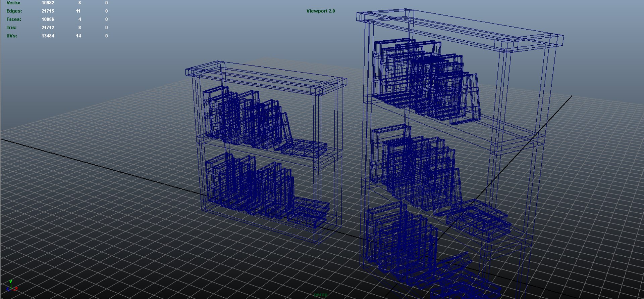Click the value 8 in Tris row
Screen dimensions: 644x299
79,28
